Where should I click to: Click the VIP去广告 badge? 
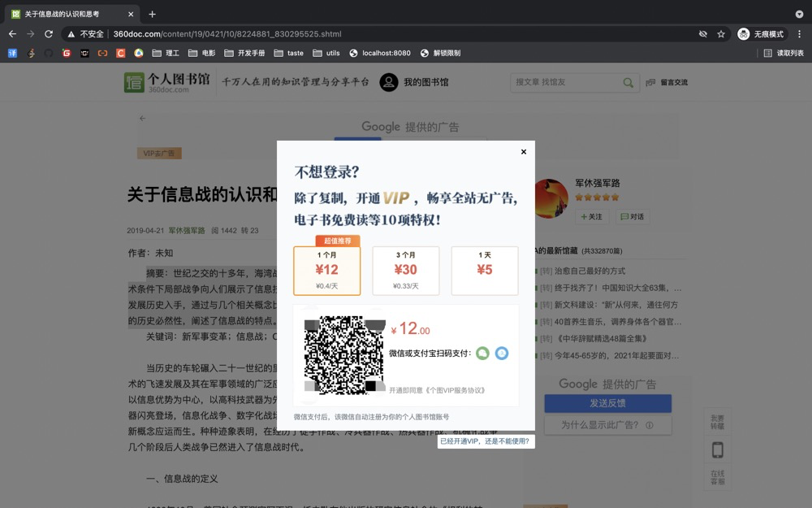click(159, 153)
